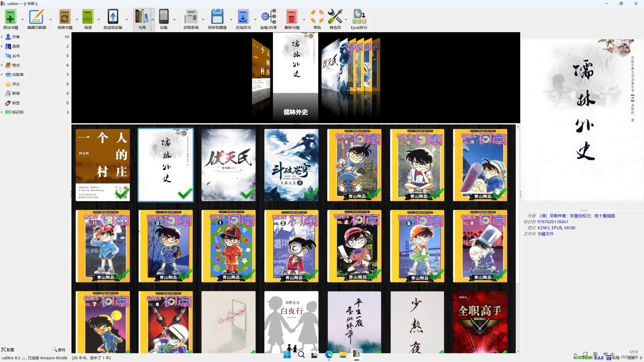This screenshot has height=362, width=644.
Task: Select the 全职高手 book cover
Action: 480,322
